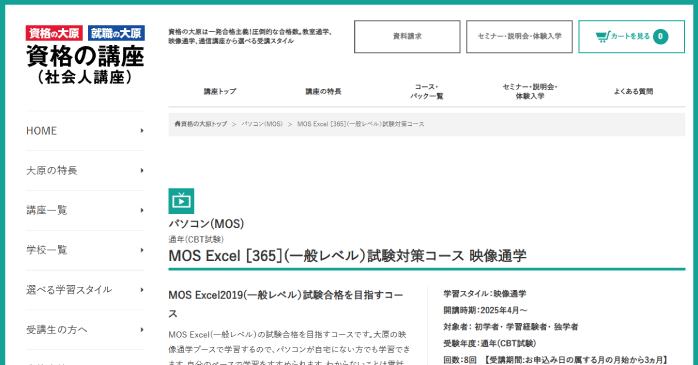Click the 就職の大原 blue logo
The height and width of the screenshot is (365, 698).
(116, 33)
